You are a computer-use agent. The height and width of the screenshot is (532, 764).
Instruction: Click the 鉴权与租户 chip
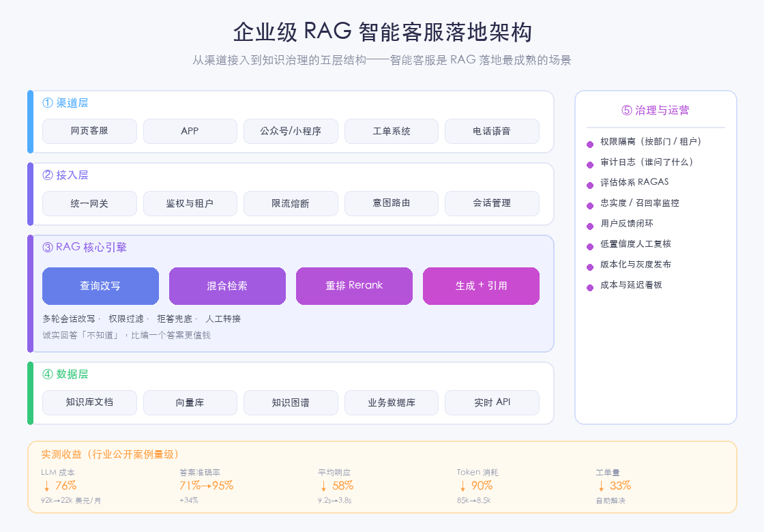(x=190, y=203)
